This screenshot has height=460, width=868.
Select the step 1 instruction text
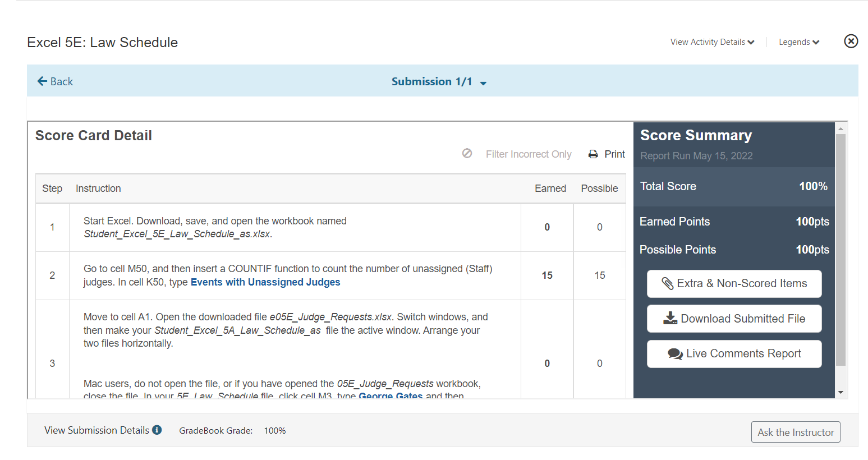[215, 227]
